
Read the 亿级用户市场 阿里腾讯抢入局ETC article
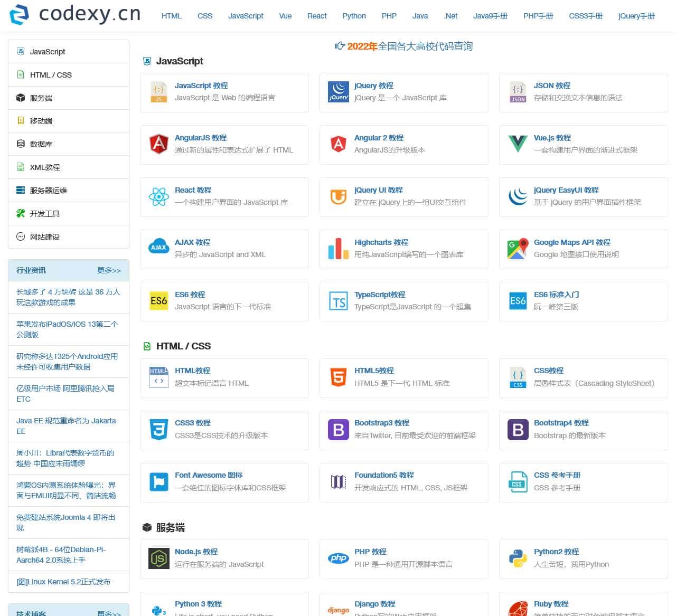[x=65, y=394]
